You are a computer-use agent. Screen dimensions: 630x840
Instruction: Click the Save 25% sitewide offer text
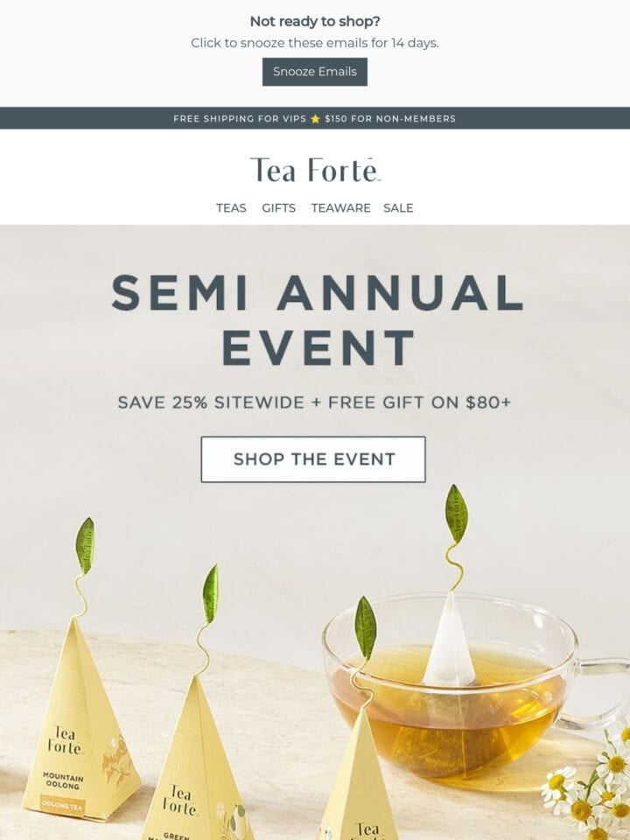[x=314, y=402]
